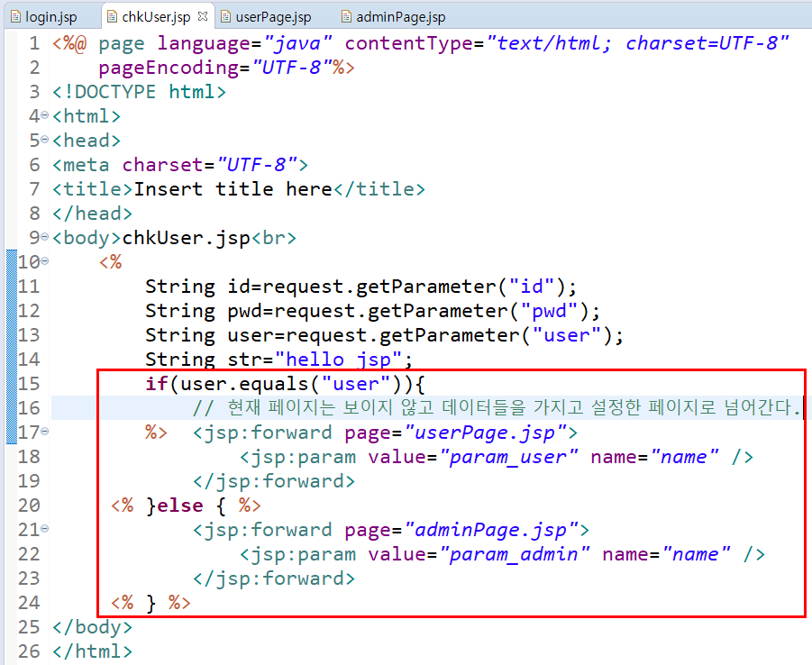
Task: Click the userPage.jsp file icon
Action: click(x=226, y=16)
